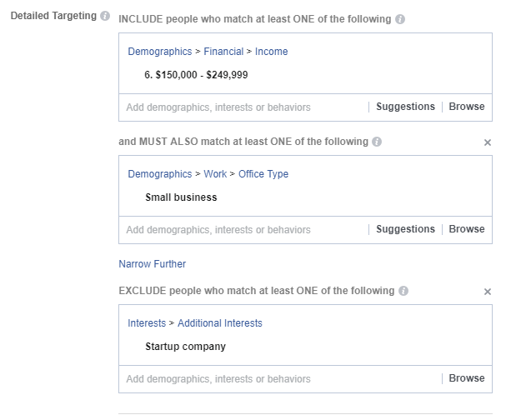Open Browse in the Income include box
The image size is (506, 420).
coord(466,107)
